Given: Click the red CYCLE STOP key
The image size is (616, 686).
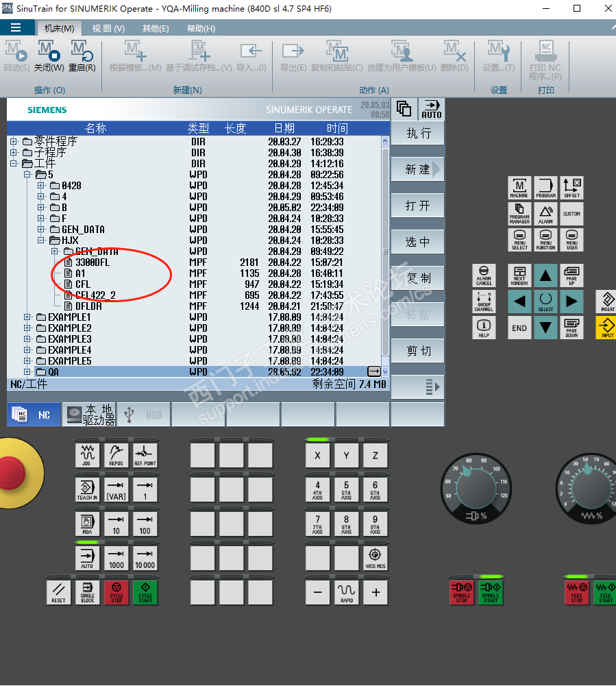Looking at the screenshot, I should pyautogui.click(x=116, y=593).
